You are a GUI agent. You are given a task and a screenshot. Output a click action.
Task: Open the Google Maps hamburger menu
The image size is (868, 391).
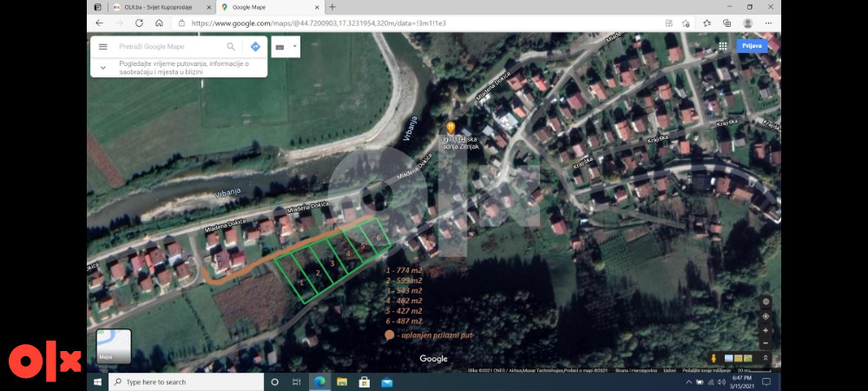[x=103, y=47]
